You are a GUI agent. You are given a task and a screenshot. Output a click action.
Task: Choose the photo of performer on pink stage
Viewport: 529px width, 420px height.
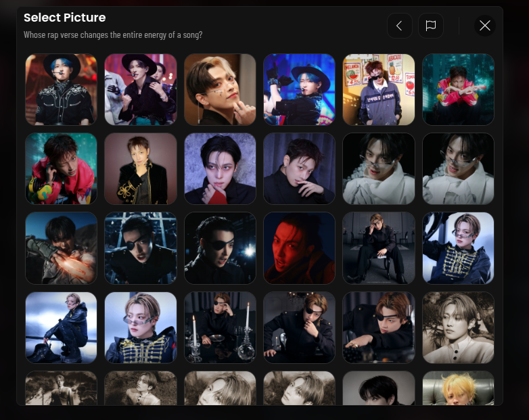tap(141, 89)
